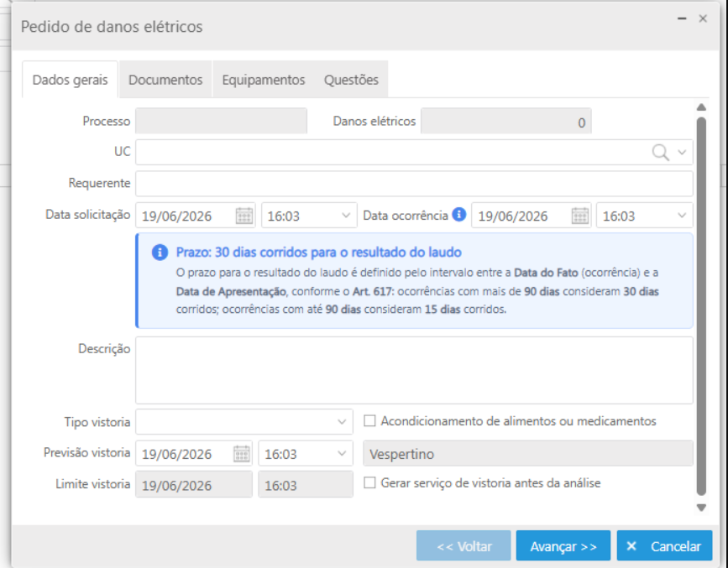The image size is (728, 568).
Task: Click the Avançar button
Action: (563, 545)
